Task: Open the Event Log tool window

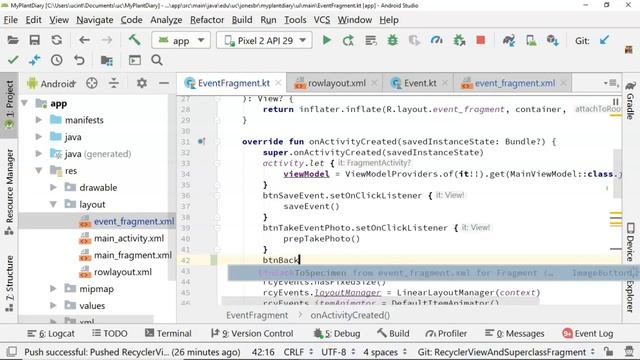Action: [x=588, y=333]
